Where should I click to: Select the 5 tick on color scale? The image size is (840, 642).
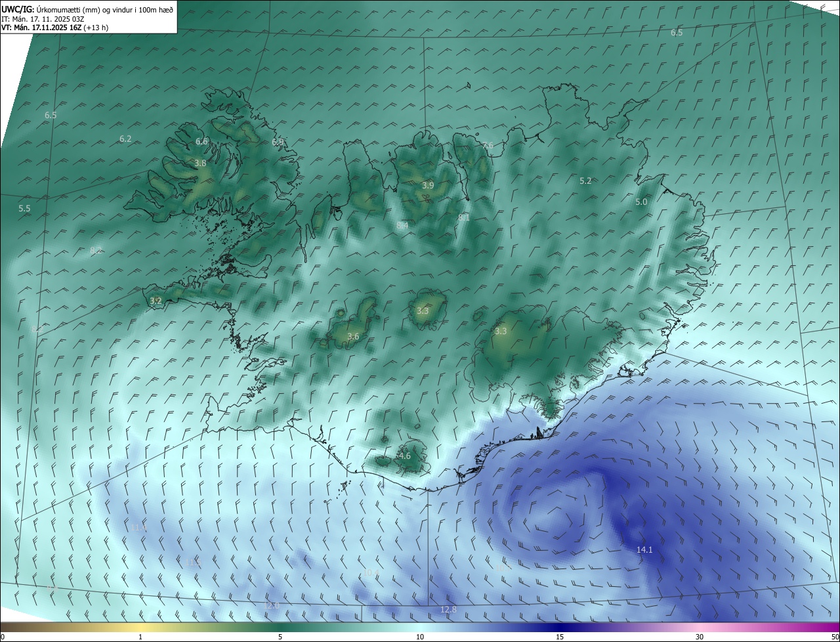click(280, 637)
